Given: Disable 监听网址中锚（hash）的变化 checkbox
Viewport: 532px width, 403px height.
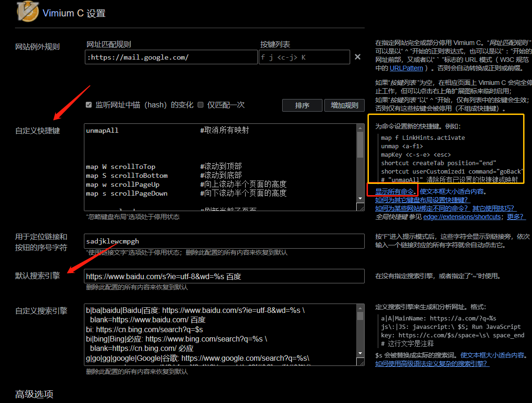Looking at the screenshot, I should (x=89, y=105).
